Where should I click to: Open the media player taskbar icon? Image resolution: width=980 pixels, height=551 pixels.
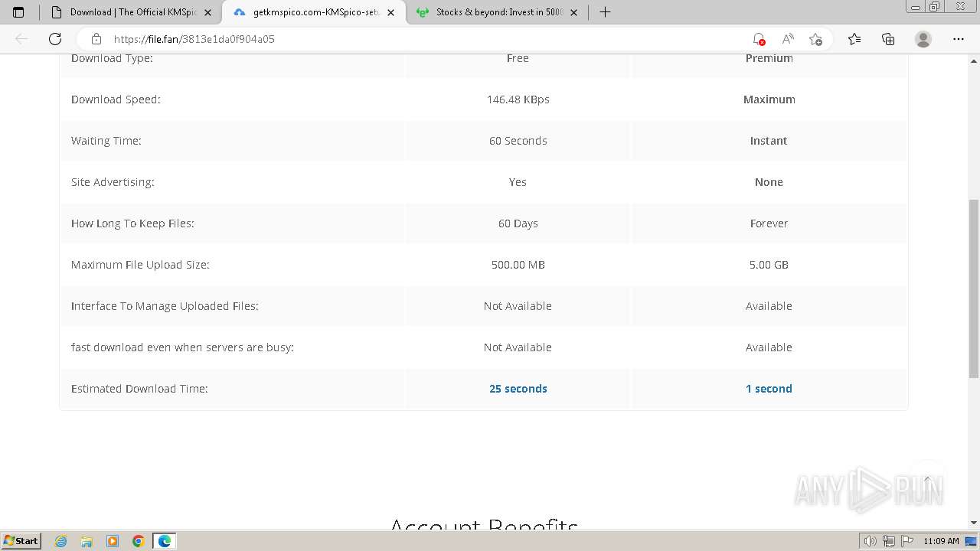tap(113, 541)
